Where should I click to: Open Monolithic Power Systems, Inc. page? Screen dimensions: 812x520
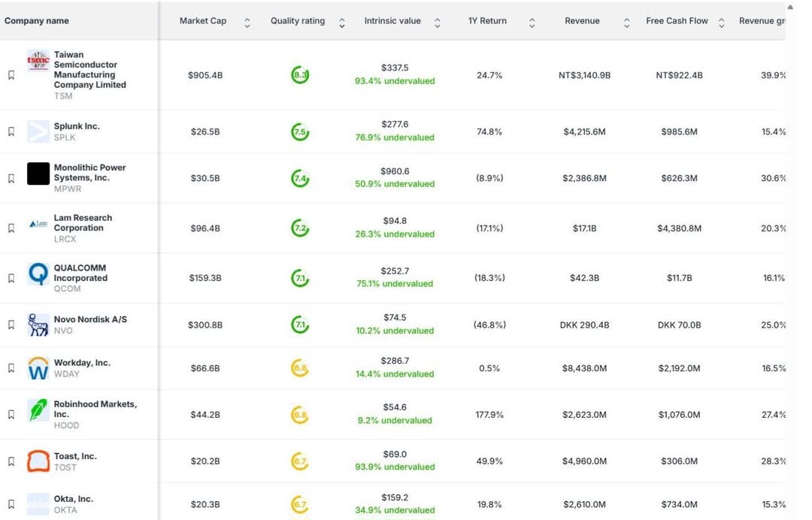(x=89, y=173)
